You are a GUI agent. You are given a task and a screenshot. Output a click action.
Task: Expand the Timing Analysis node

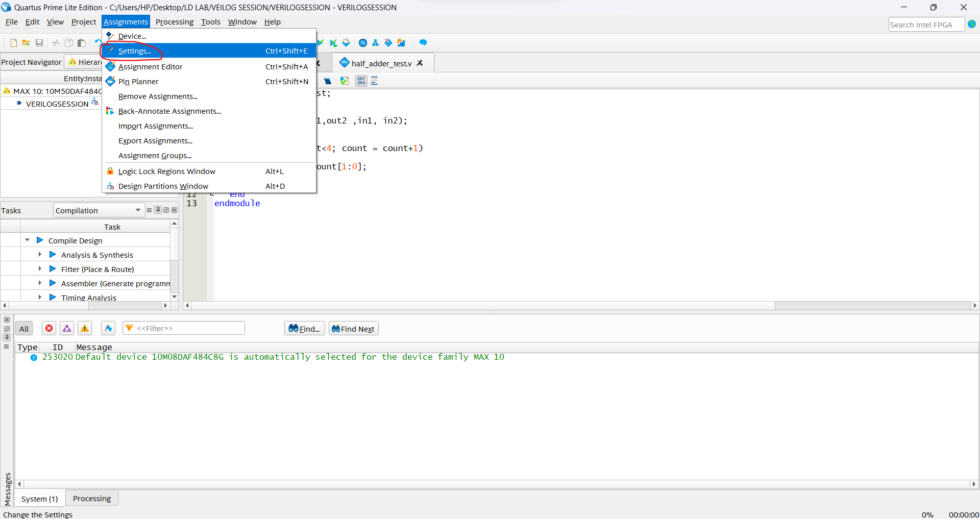click(40, 297)
